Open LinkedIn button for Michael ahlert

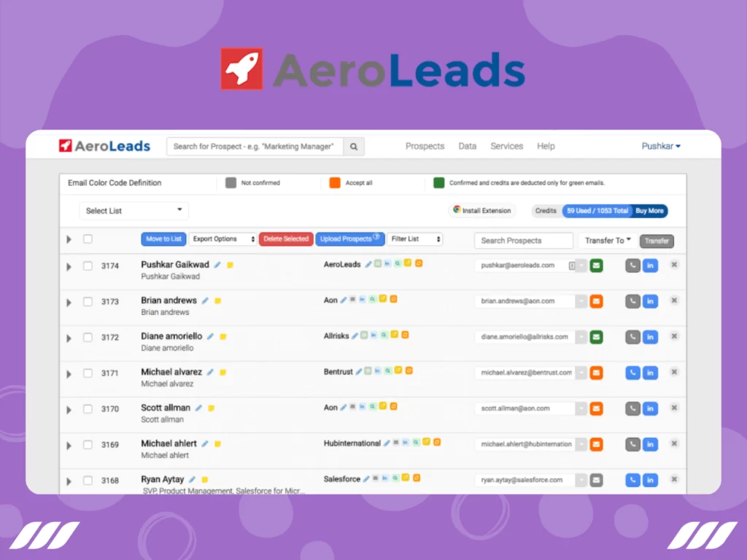pos(650,444)
